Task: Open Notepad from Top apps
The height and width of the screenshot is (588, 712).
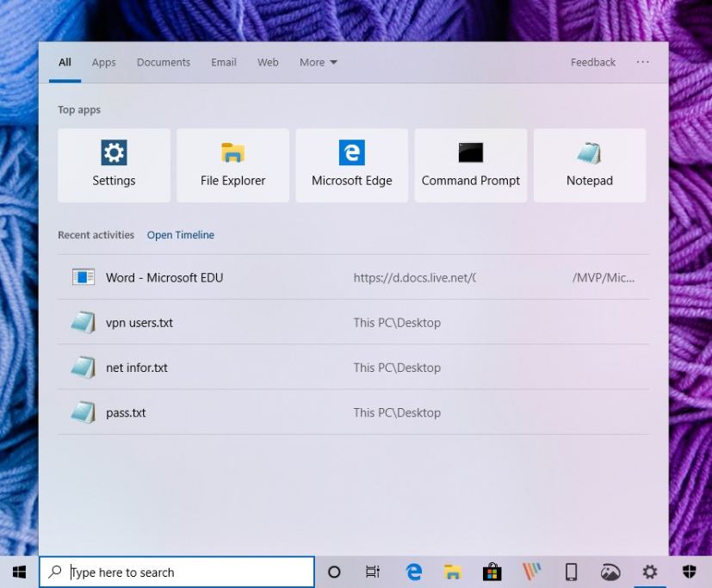Action: [x=589, y=164]
